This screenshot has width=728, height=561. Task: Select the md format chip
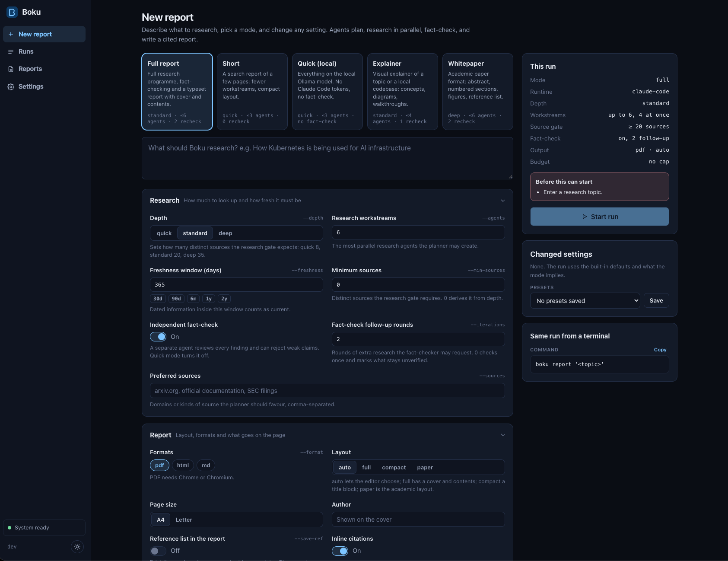tap(206, 465)
